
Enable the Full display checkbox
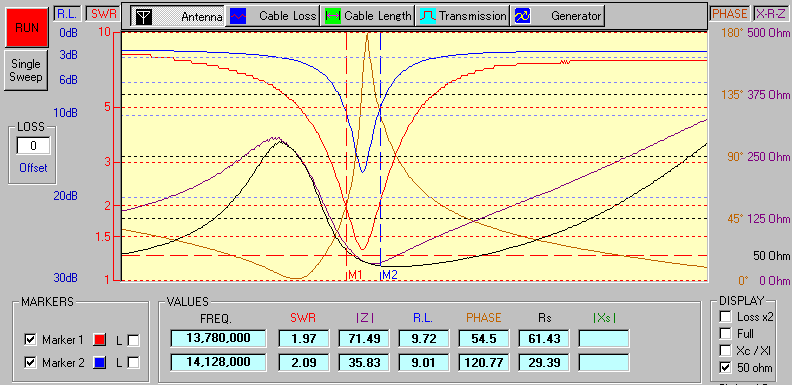click(x=725, y=334)
